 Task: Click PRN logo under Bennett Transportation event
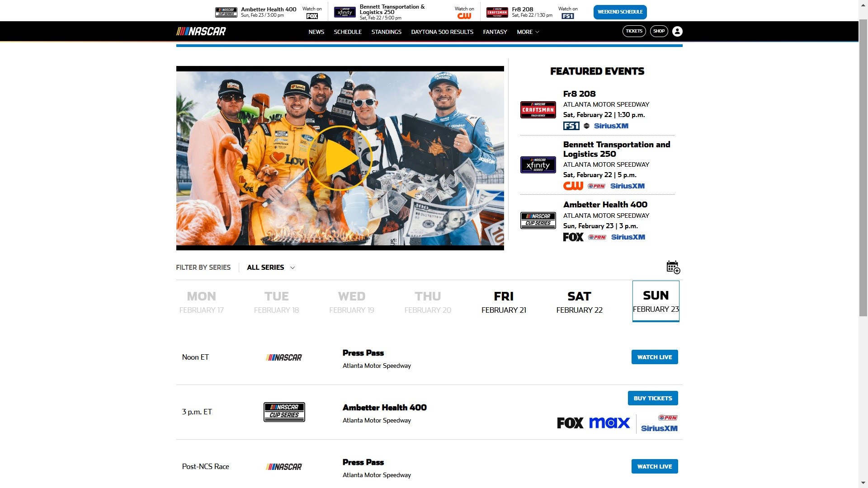pos(596,186)
